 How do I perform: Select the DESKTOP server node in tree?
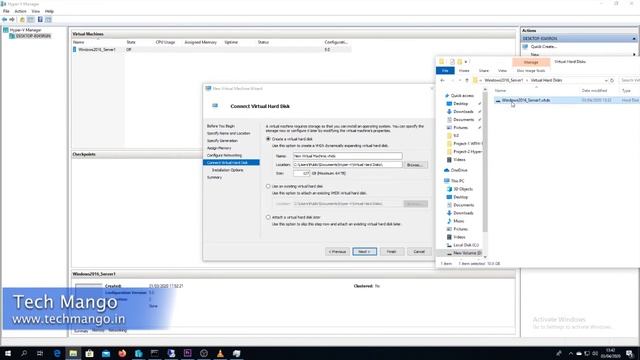click(x=33, y=36)
